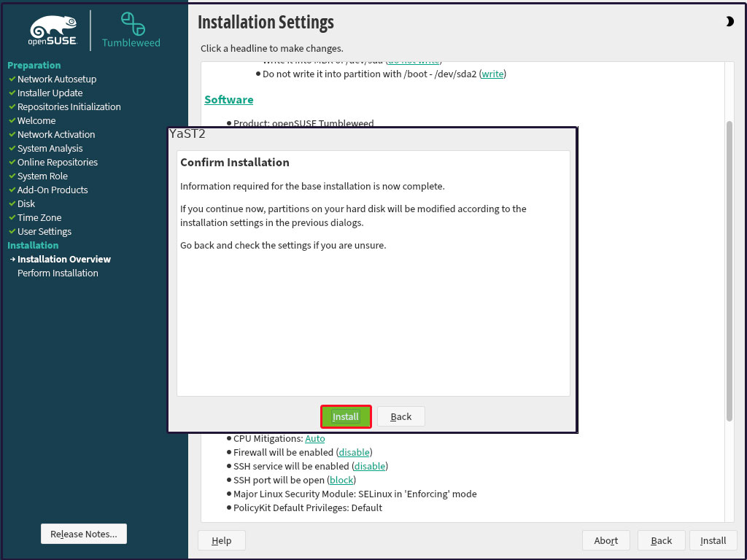Image resolution: width=747 pixels, height=560 pixels.
Task: Disable the SSH service via its link
Action: point(370,466)
